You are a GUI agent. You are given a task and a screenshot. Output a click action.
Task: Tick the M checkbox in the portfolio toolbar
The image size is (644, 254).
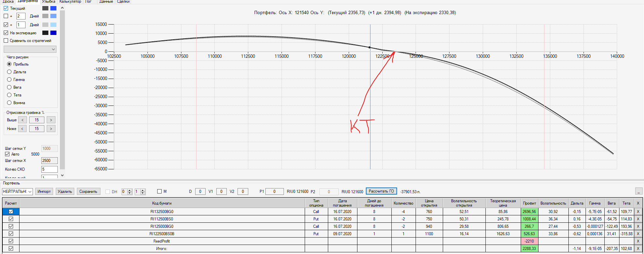click(x=160, y=192)
